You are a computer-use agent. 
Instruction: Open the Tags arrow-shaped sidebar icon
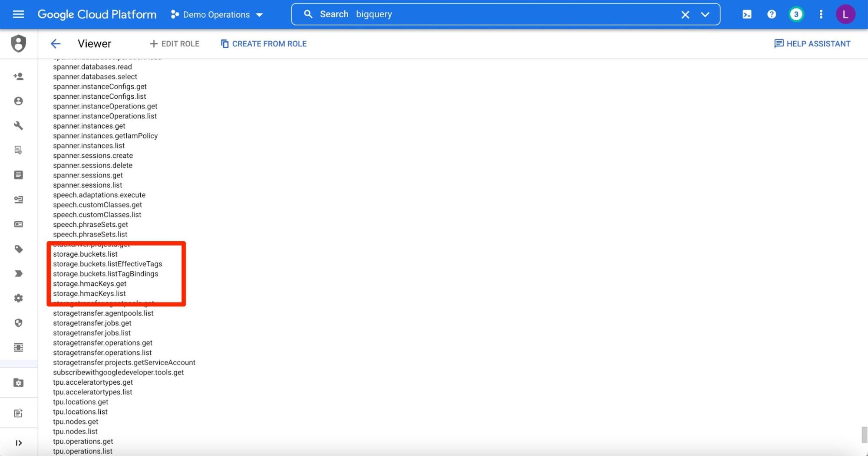[x=18, y=274]
